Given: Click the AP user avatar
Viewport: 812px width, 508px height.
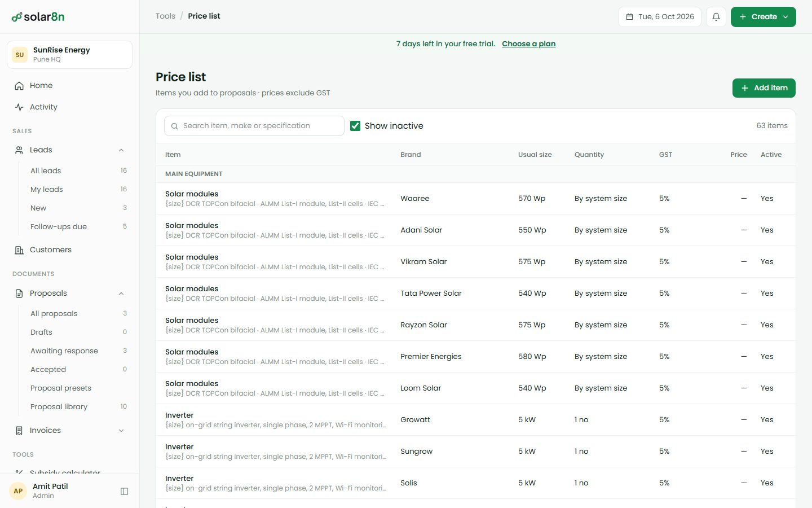Looking at the screenshot, I should tap(18, 491).
